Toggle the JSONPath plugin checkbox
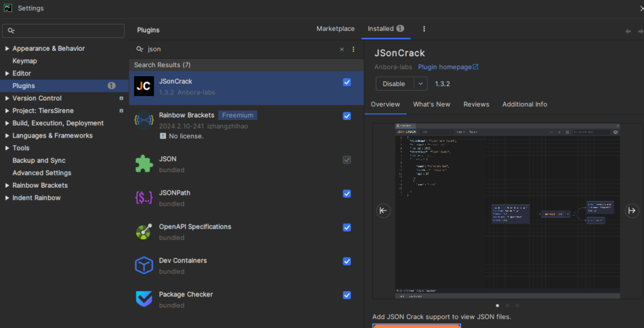 [x=347, y=194]
